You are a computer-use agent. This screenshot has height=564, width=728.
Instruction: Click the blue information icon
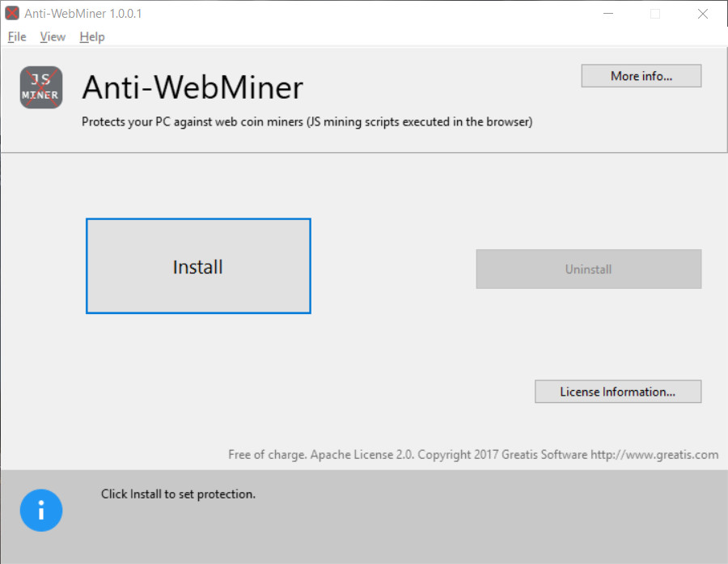41,510
